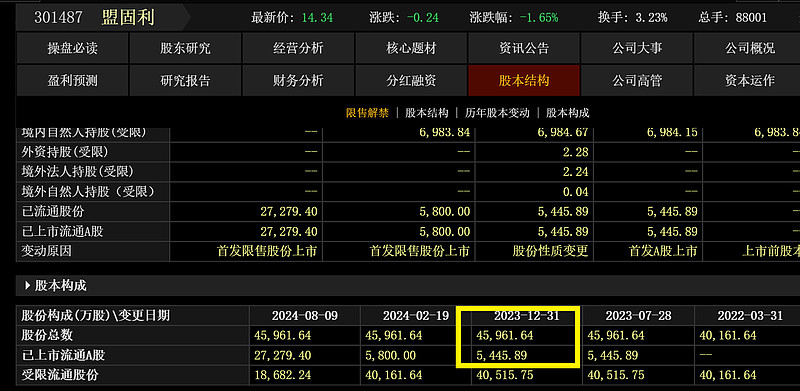Image resolution: width=800 pixels, height=391 pixels.
Task: Click 40,161.64 under 2022-03-31 股份总数
Action: [x=728, y=335]
